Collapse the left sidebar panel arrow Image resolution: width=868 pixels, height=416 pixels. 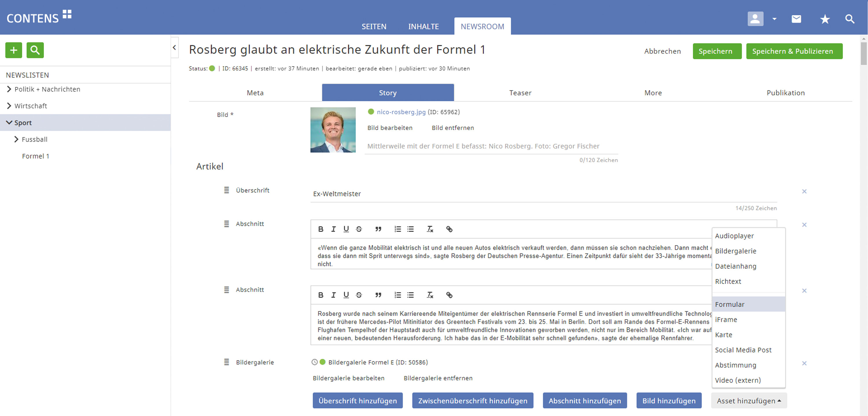[174, 48]
